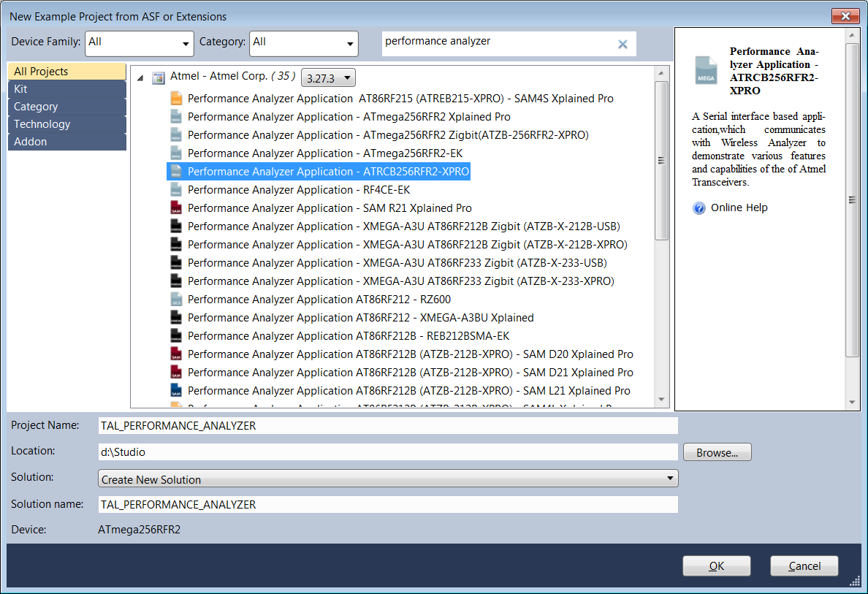This screenshot has width=868, height=594.
Task: Select AT86RF212B SAM D20 Xplained Pro entry
Action: [x=410, y=354]
